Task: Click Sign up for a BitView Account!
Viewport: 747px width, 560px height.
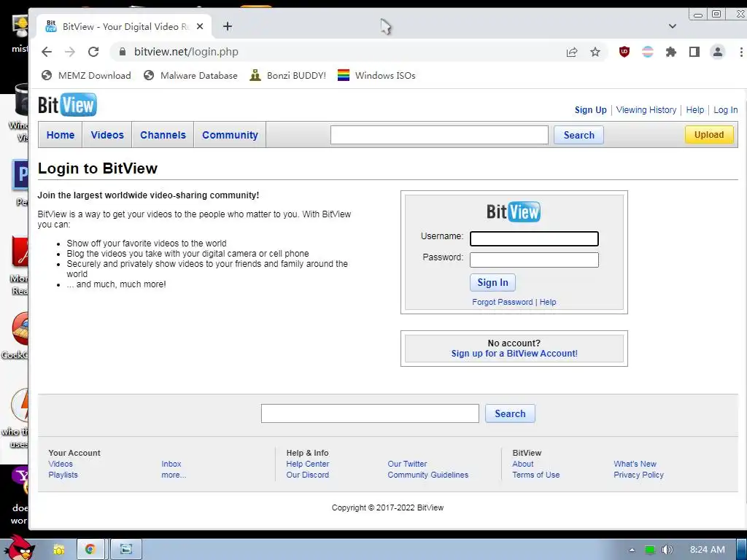Action: 514,354
